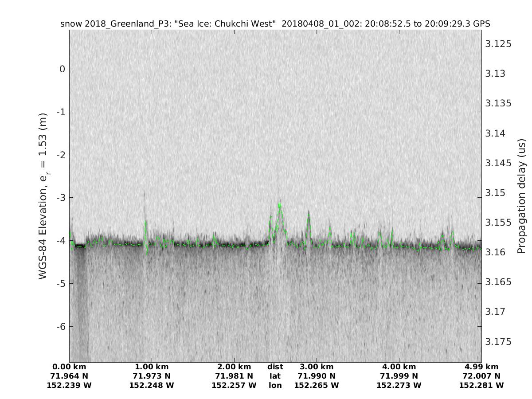532x399 pixels.
Task: Click the 152.257 W longitude label
Action: (x=234, y=385)
